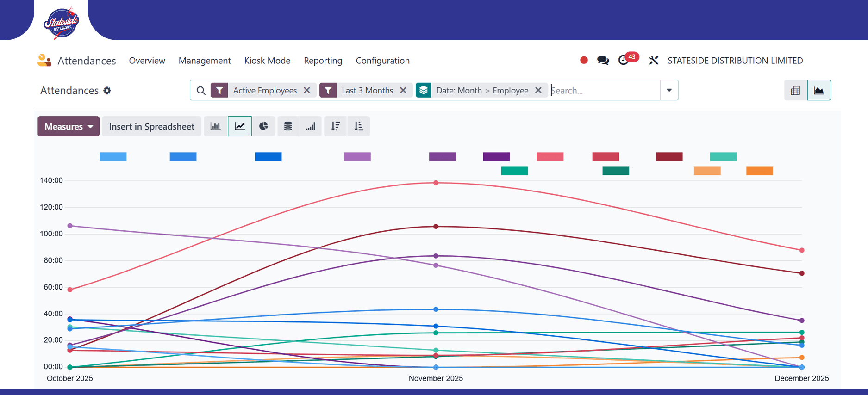Click the Date: Month > Employee facet label
Viewport: 868px width, 395px height.
pos(482,90)
